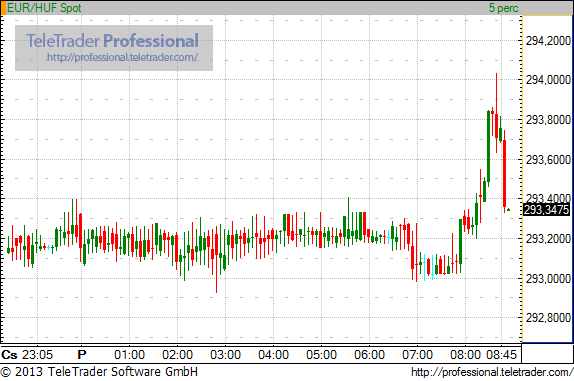
Task: Click the professional.teletrader.com footer link
Action: (492, 372)
